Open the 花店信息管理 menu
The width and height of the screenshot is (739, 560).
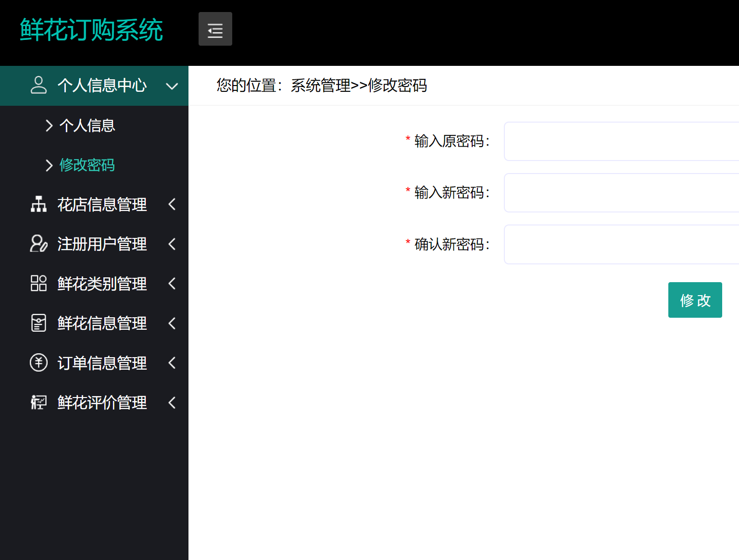click(x=94, y=204)
